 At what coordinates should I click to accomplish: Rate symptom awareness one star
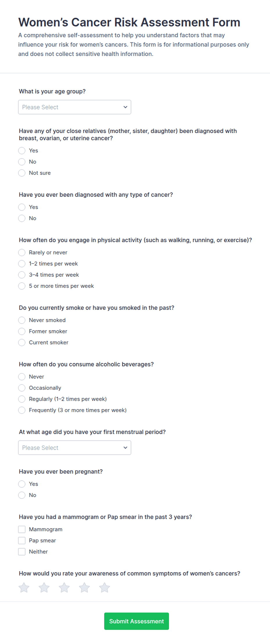pyautogui.click(x=24, y=587)
